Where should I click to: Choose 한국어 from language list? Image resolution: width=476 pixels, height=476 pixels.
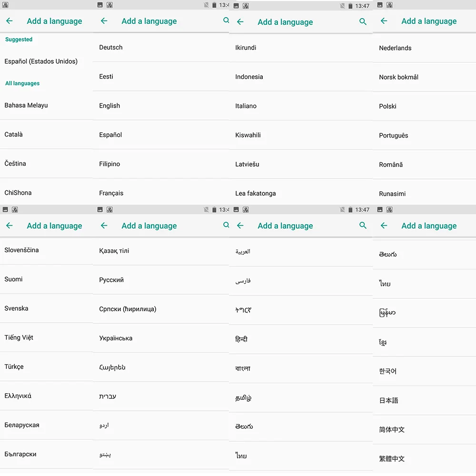[425, 371]
